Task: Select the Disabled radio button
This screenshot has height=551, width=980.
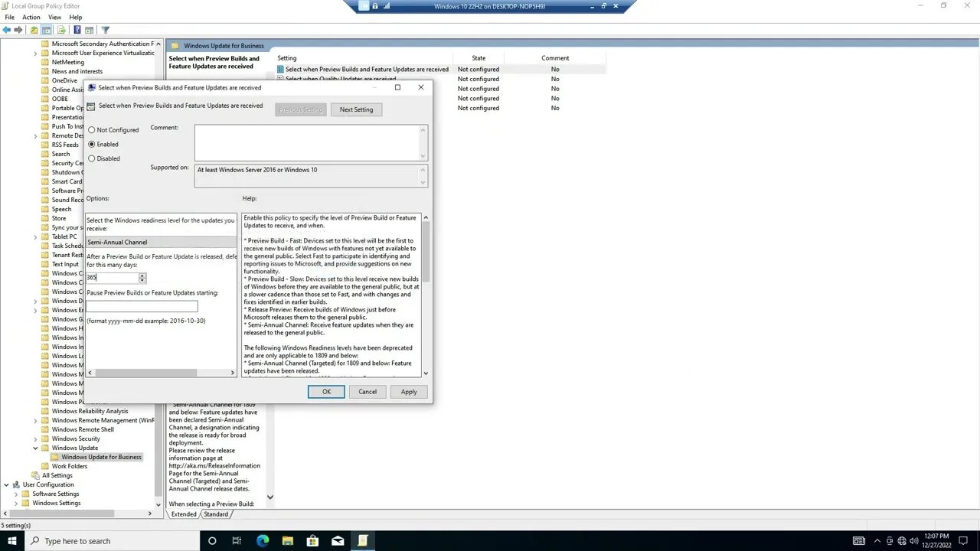Action: [92, 158]
